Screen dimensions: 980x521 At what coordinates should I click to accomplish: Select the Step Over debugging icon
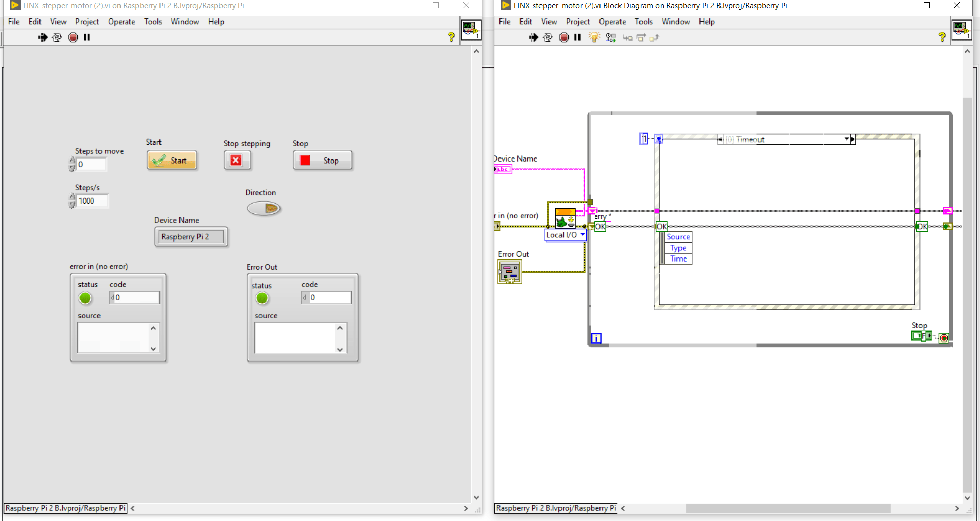(x=642, y=37)
